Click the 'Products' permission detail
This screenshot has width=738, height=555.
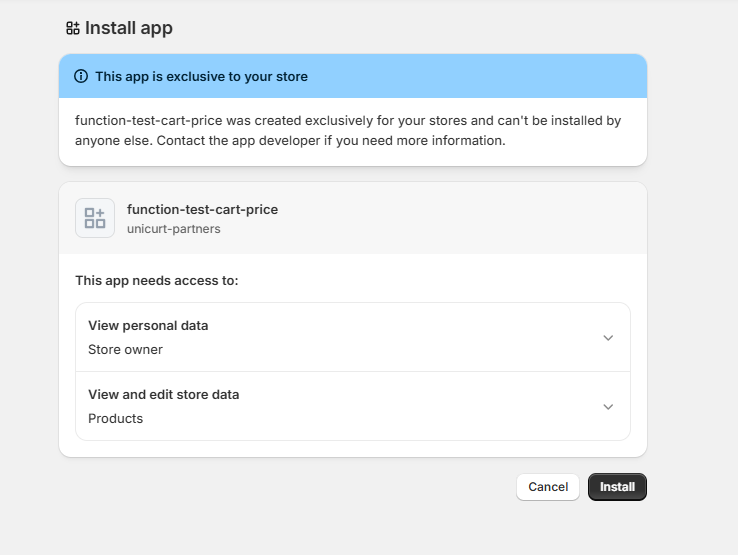pos(115,419)
